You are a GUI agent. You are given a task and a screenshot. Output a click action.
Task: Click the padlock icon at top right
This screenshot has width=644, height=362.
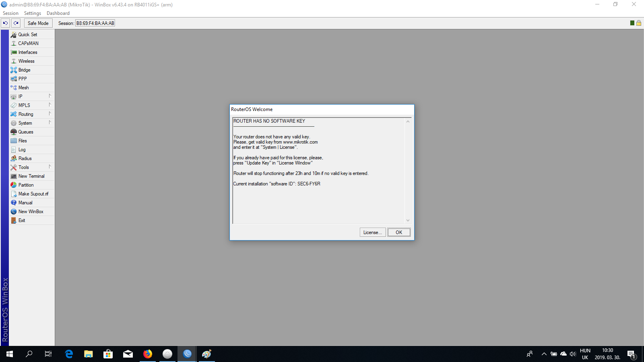point(638,23)
